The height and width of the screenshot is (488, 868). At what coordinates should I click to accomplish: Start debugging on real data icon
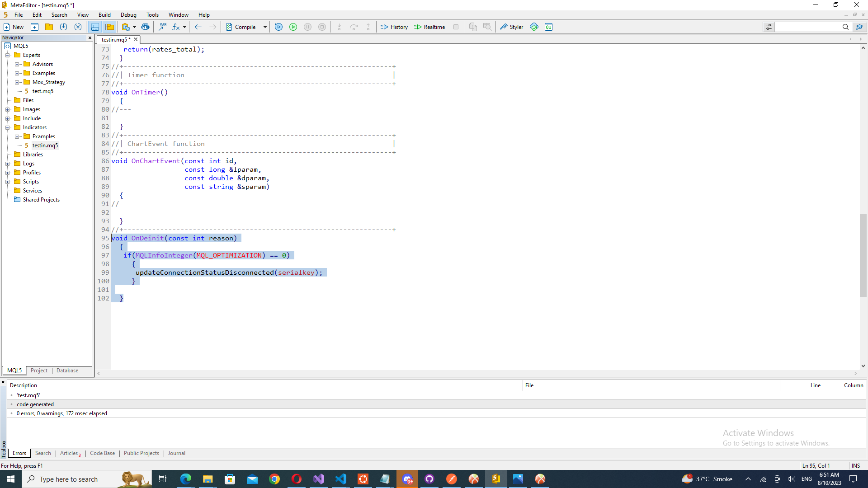click(x=293, y=27)
